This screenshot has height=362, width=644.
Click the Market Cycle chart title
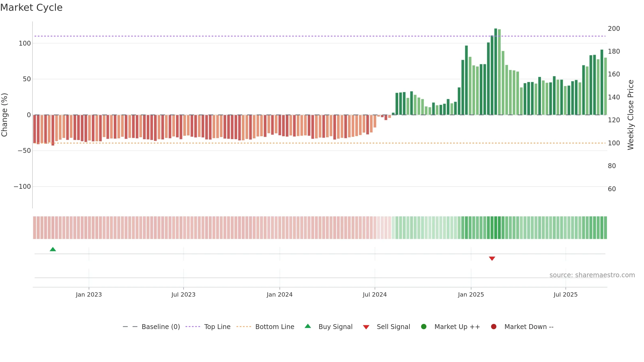31,8
